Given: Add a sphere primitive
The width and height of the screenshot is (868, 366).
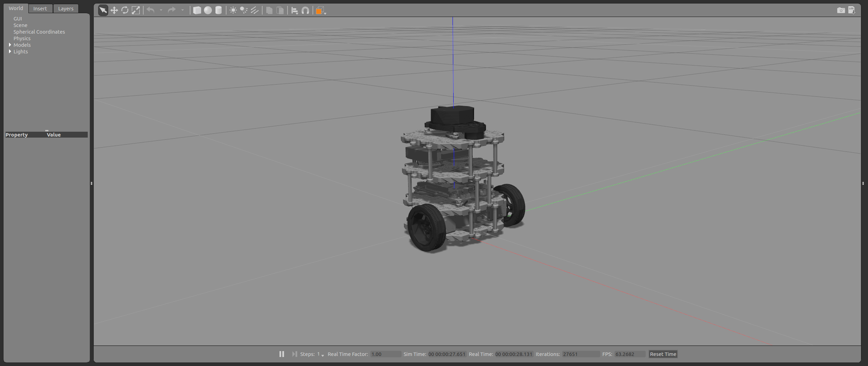Looking at the screenshot, I should [208, 10].
